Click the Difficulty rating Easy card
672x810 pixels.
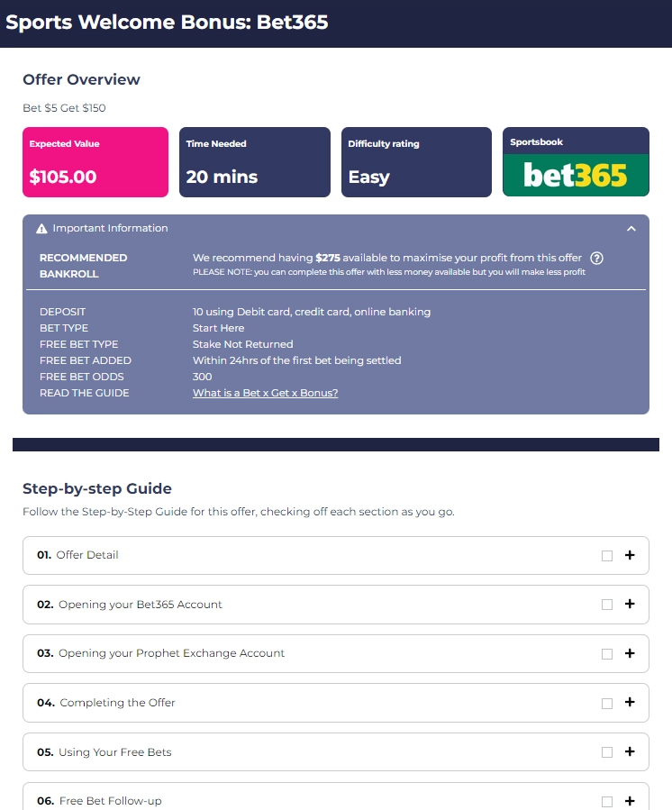[x=416, y=162]
